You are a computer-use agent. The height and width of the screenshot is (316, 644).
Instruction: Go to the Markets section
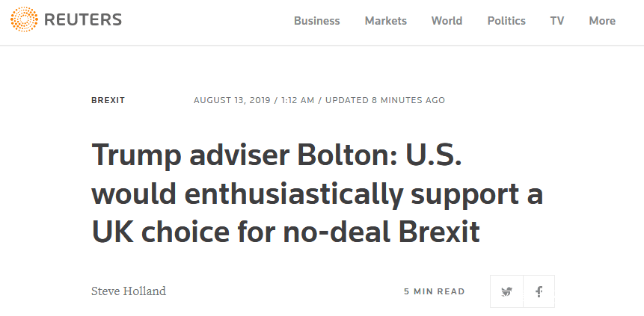pyautogui.click(x=385, y=21)
